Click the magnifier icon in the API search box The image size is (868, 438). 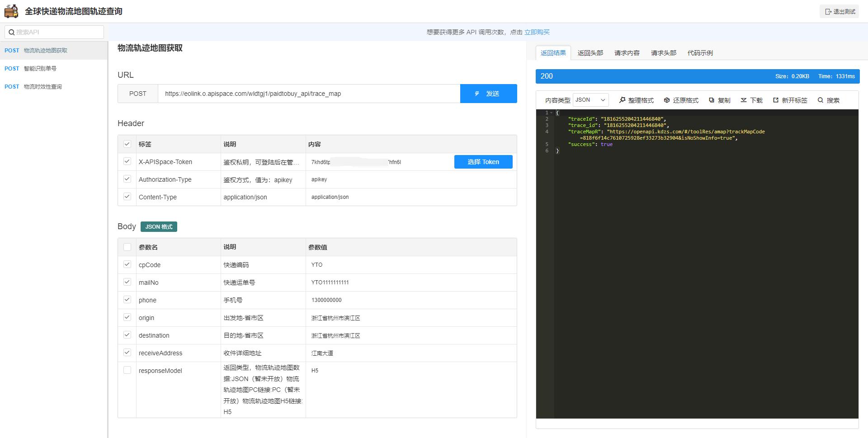(12, 32)
